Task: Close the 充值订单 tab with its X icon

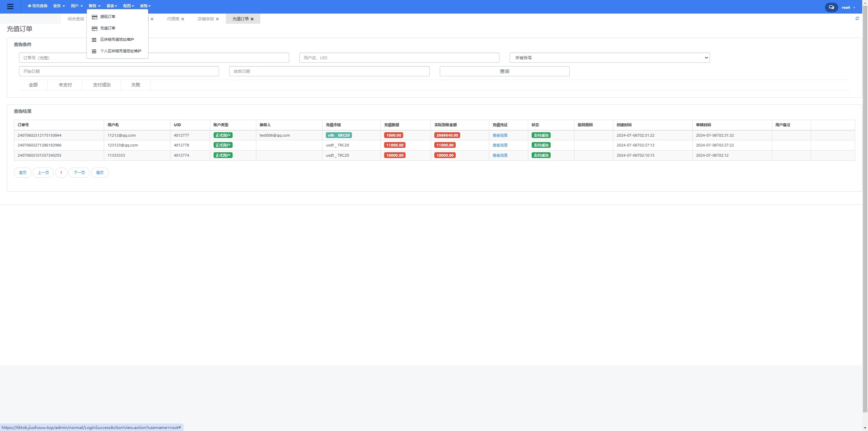Action: tap(252, 19)
